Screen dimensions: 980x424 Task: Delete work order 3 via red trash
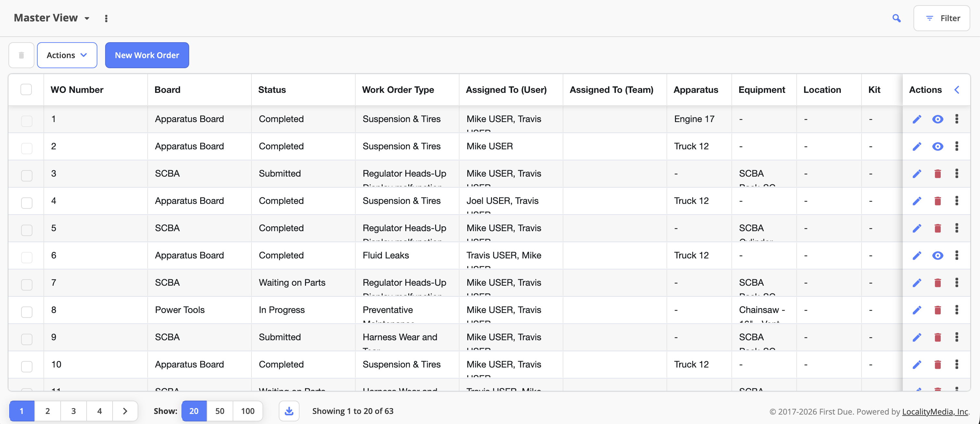(937, 174)
